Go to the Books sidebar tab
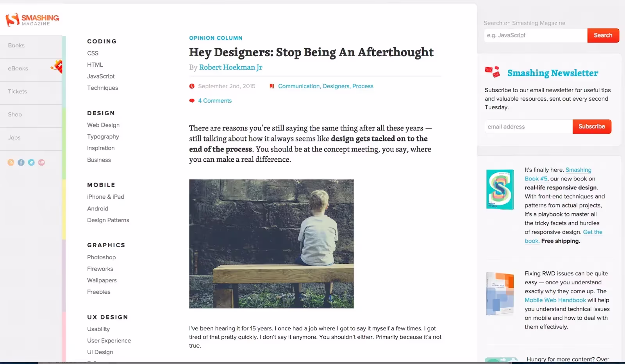 pos(31,46)
